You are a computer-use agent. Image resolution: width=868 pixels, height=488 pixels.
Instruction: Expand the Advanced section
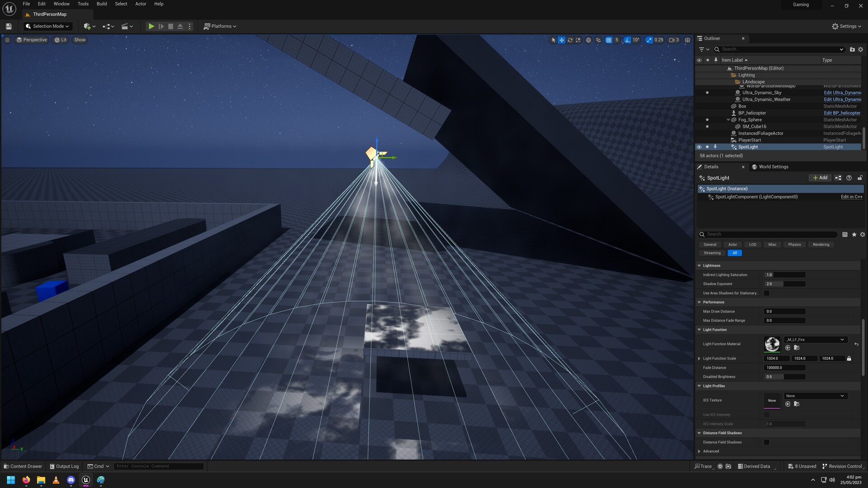point(699,451)
